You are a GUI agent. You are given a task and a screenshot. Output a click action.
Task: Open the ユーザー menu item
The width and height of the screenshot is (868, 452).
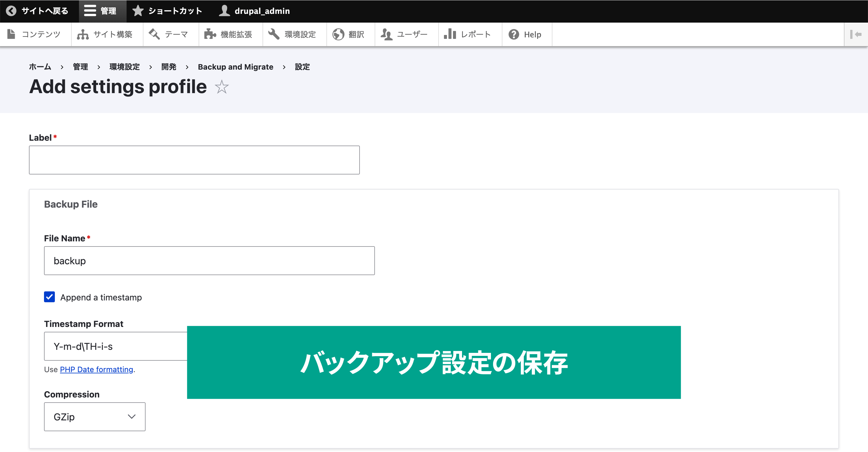(x=407, y=34)
